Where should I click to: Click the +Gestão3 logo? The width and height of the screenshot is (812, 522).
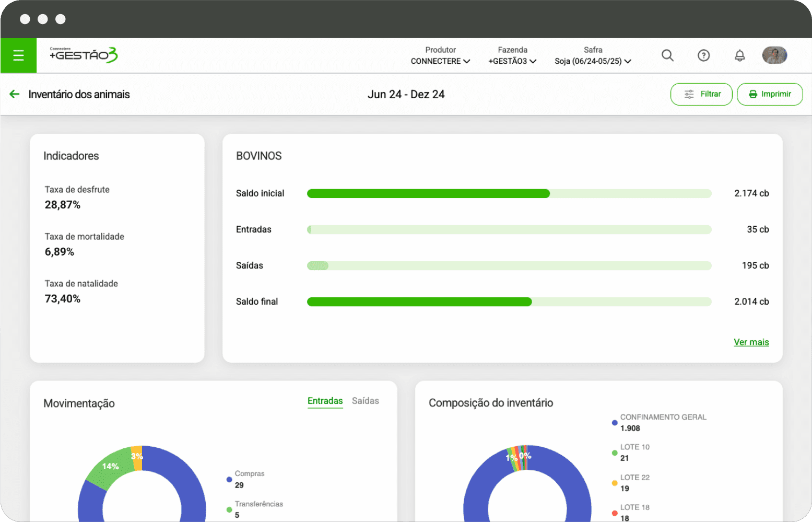click(84, 55)
